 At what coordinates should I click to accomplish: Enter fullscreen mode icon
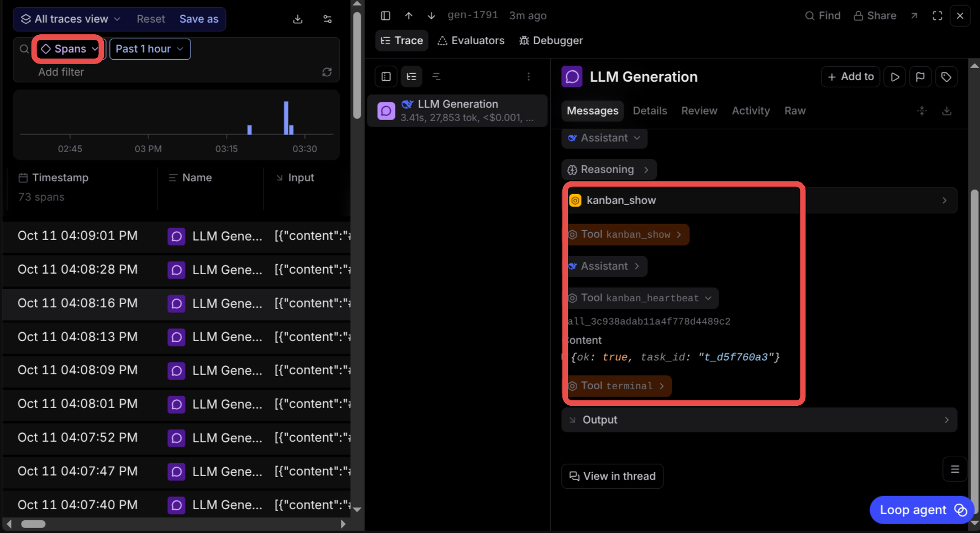[937, 15]
